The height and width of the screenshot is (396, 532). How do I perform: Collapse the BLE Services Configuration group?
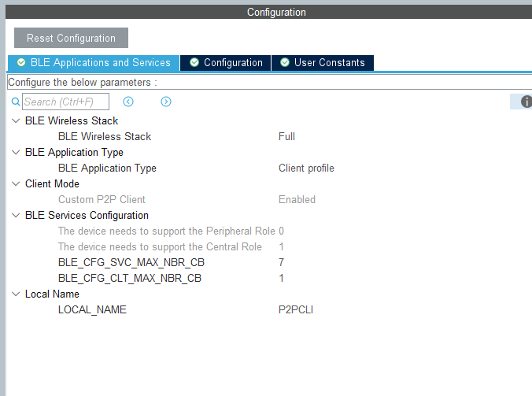16,216
